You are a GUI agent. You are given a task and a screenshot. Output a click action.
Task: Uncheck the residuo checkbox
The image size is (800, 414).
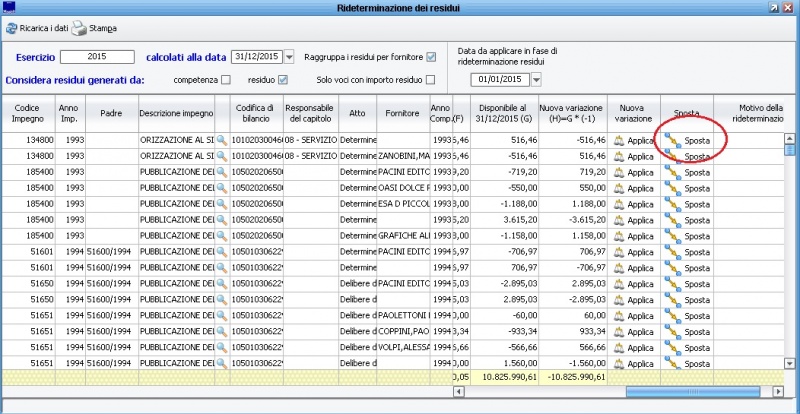coord(282,79)
